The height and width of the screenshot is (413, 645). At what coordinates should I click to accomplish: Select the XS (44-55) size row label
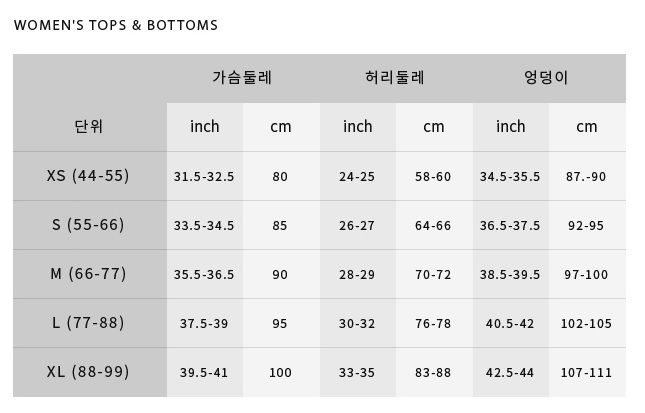88,176
